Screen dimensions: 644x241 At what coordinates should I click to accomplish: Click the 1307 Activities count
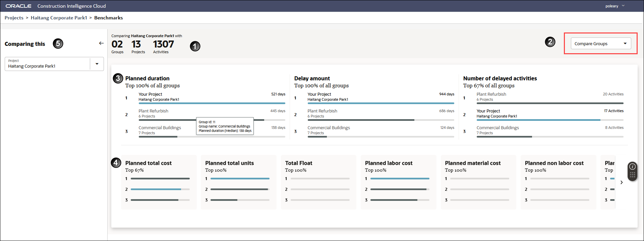(163, 47)
